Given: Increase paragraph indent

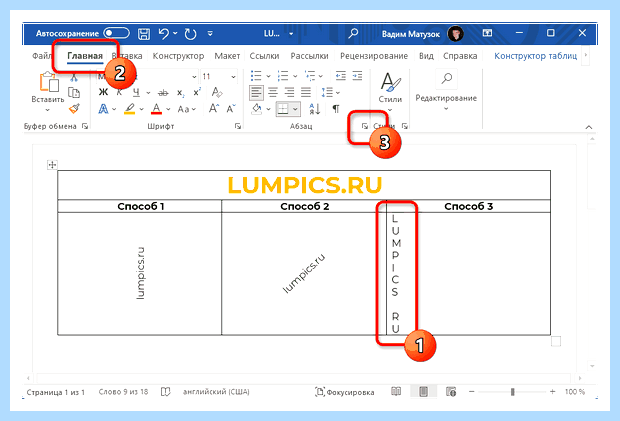Looking at the screenshot, I should (x=357, y=76).
